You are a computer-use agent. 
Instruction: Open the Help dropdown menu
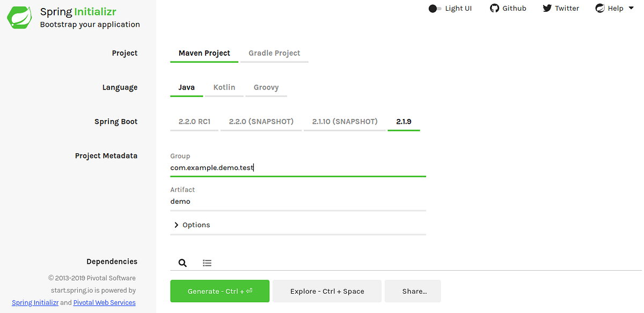[614, 8]
